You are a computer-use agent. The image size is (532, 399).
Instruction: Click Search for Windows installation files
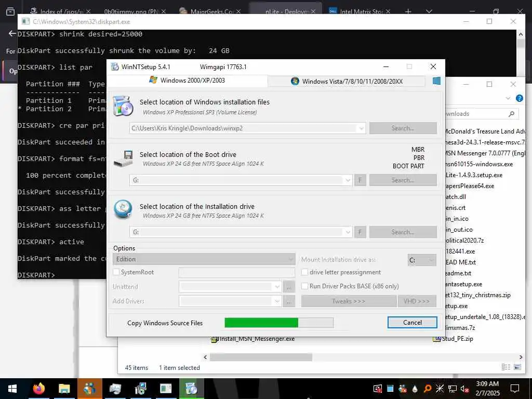coord(403,128)
